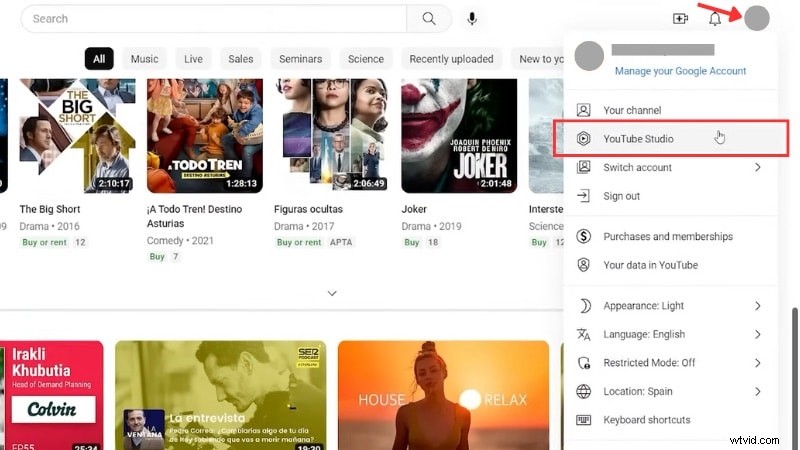Click the Switch account icon
The height and width of the screenshot is (450, 800).
click(x=584, y=167)
